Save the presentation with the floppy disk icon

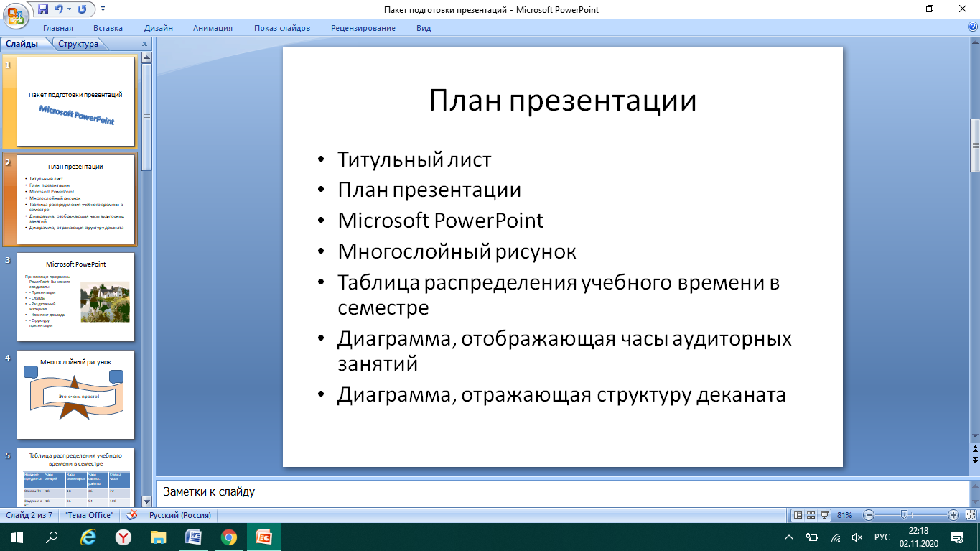coord(43,10)
